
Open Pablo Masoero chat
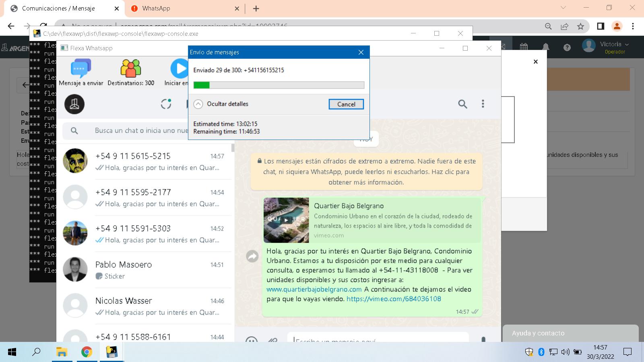pyautogui.click(x=145, y=270)
